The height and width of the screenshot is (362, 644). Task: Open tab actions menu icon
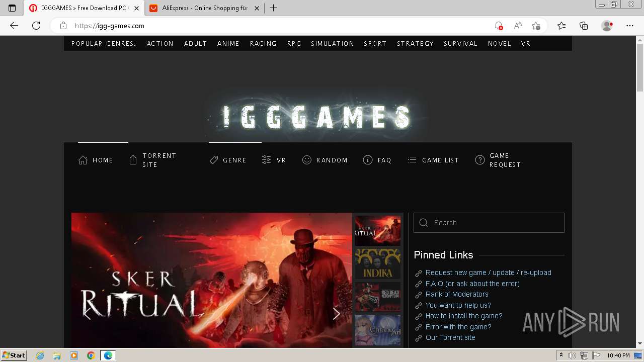(x=12, y=8)
